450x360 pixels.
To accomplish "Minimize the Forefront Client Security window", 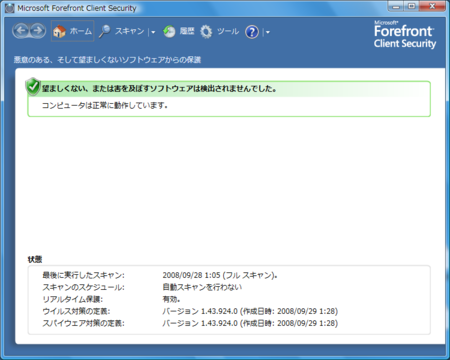I will [x=396, y=6].
